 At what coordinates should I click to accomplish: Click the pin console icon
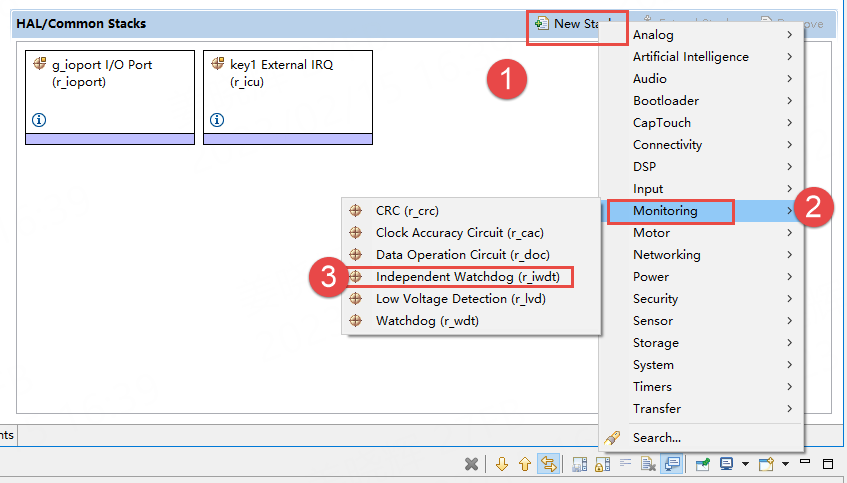(x=703, y=464)
